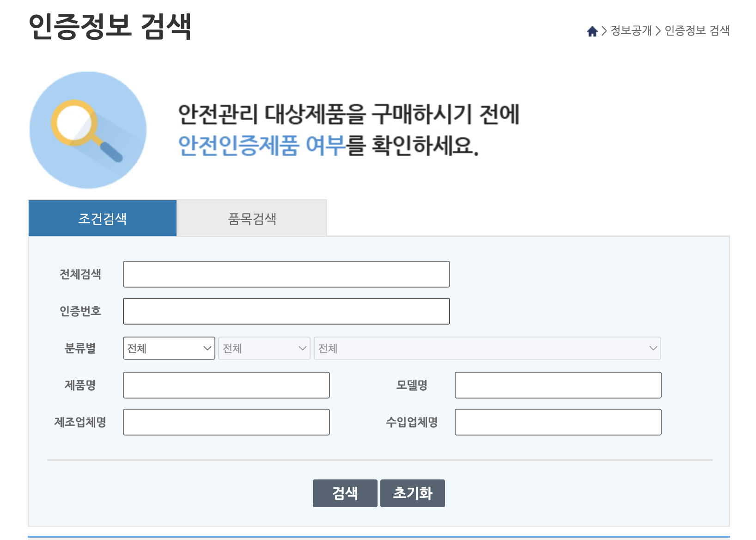
Task: Open the second 분류별 dropdown showing 전체
Action: click(264, 348)
